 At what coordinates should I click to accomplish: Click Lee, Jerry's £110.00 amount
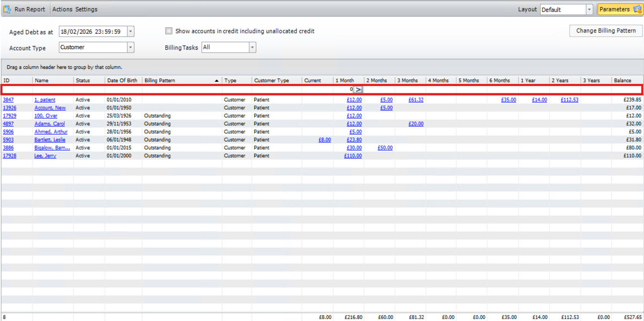(353, 156)
